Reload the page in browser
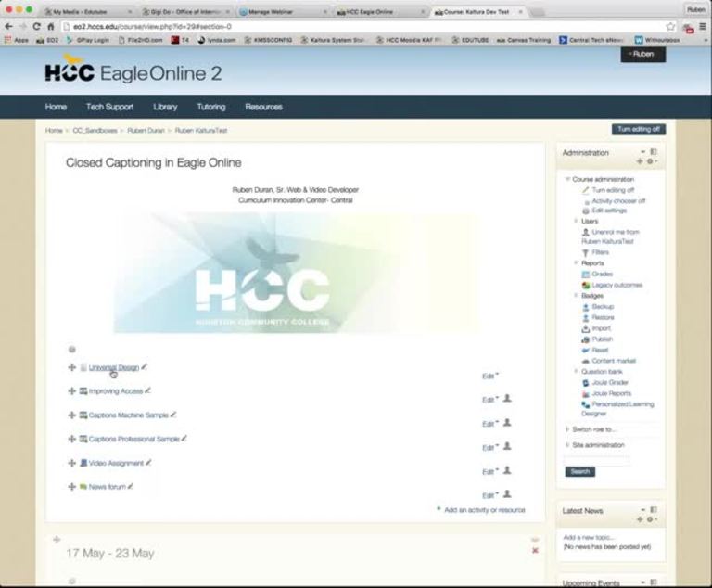712x588 pixels. [36, 26]
